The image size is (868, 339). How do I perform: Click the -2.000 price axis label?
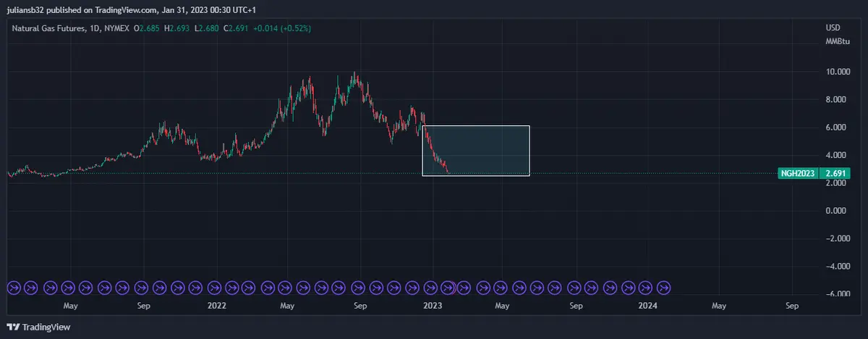point(838,238)
